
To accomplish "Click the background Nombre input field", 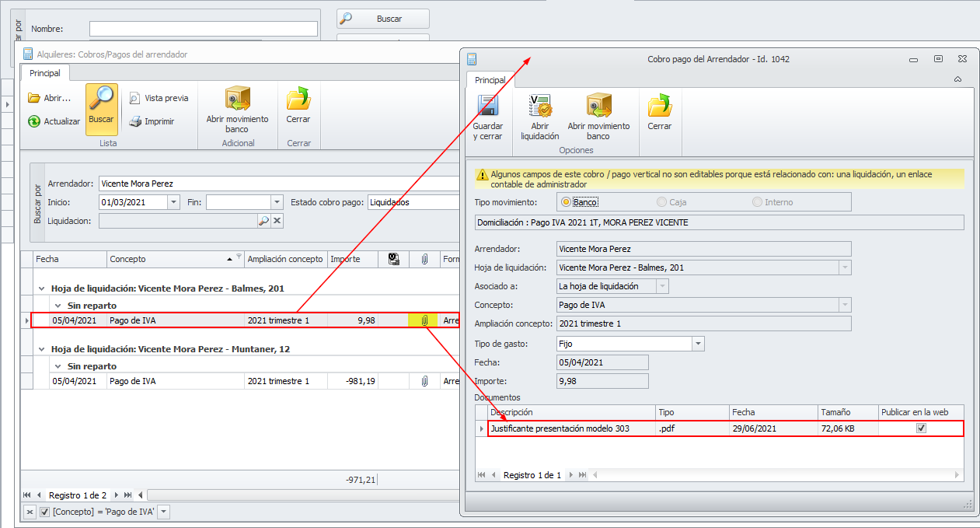I will coord(204,29).
